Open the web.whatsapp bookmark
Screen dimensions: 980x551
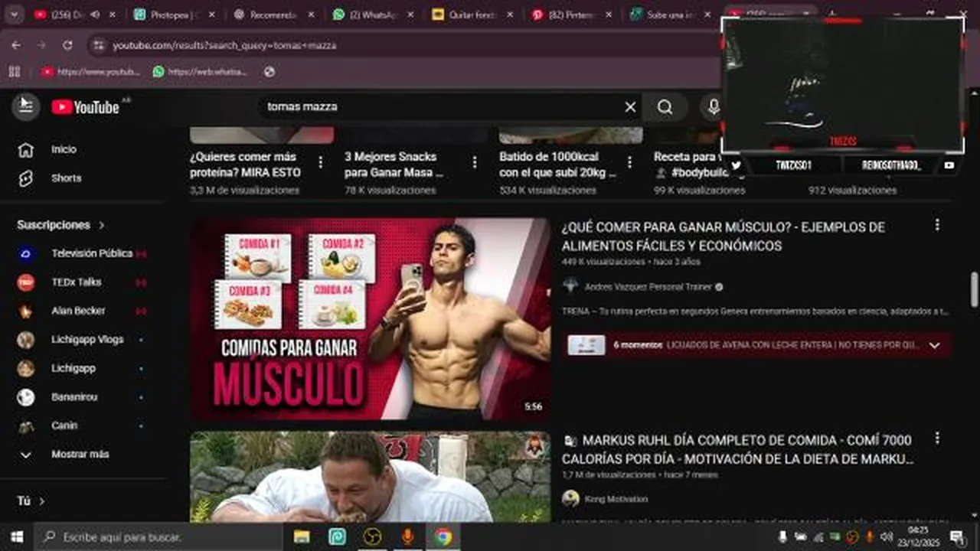coord(200,71)
